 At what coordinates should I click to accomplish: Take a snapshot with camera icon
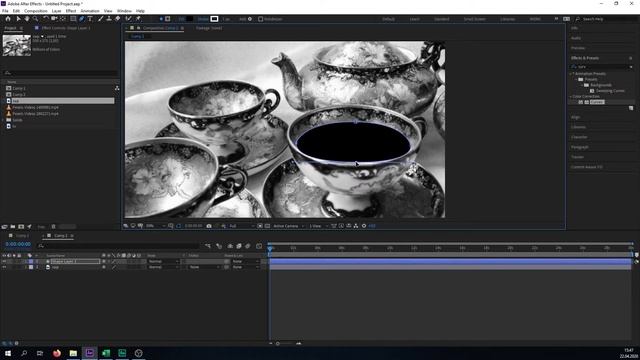tap(209, 226)
